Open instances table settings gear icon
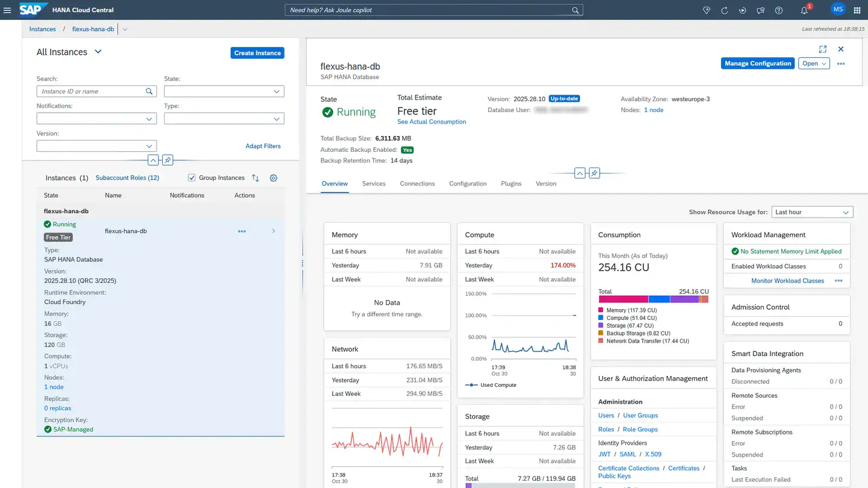The width and height of the screenshot is (868, 488). pyautogui.click(x=273, y=178)
